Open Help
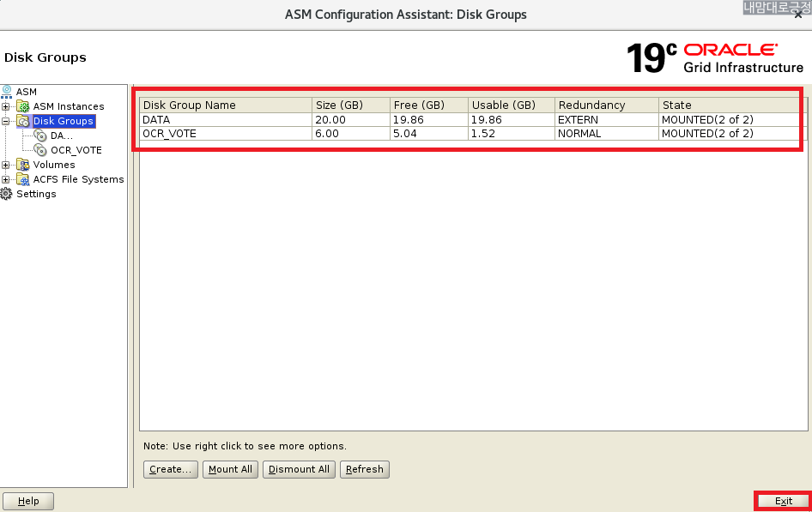The height and width of the screenshot is (512, 812). point(28,501)
